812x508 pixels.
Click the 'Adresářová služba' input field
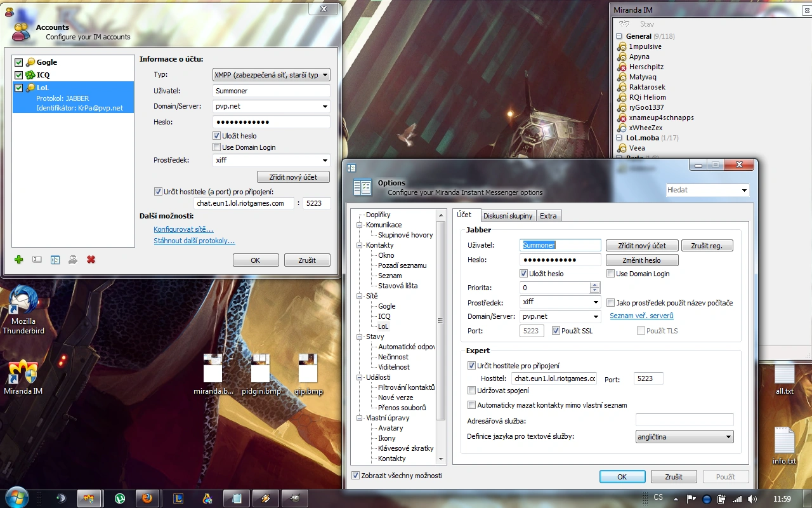[x=684, y=420]
